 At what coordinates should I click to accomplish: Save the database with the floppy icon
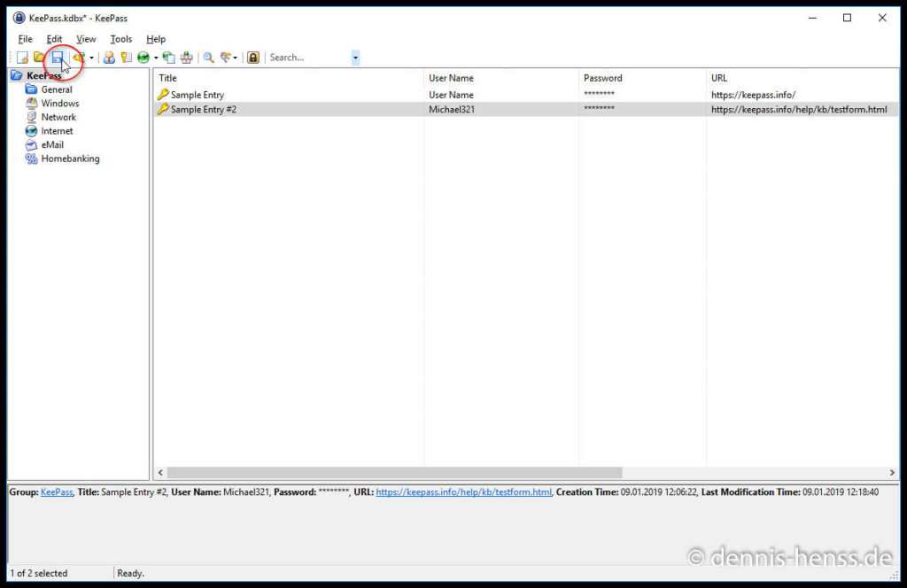pyautogui.click(x=57, y=58)
